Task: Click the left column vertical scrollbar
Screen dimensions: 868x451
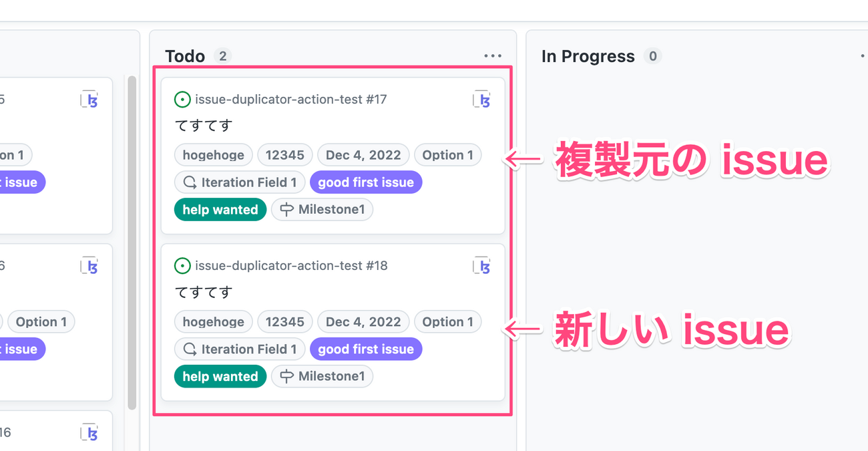Action: point(132,243)
